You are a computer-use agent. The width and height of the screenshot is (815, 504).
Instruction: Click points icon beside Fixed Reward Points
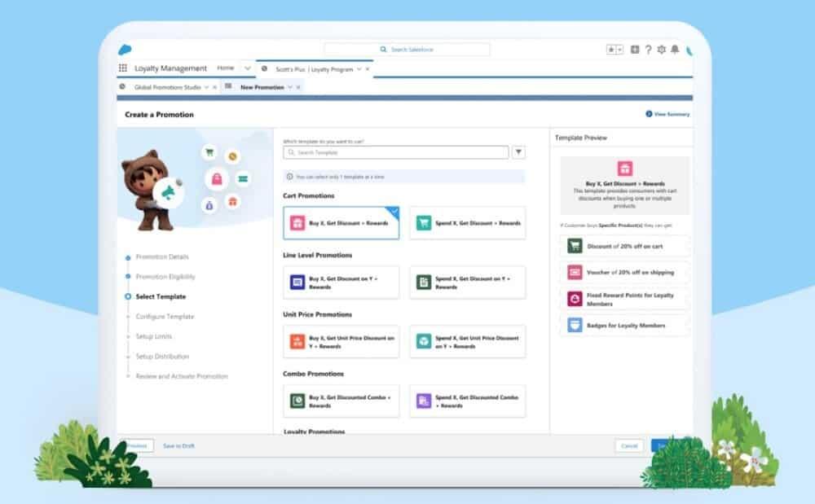575,299
